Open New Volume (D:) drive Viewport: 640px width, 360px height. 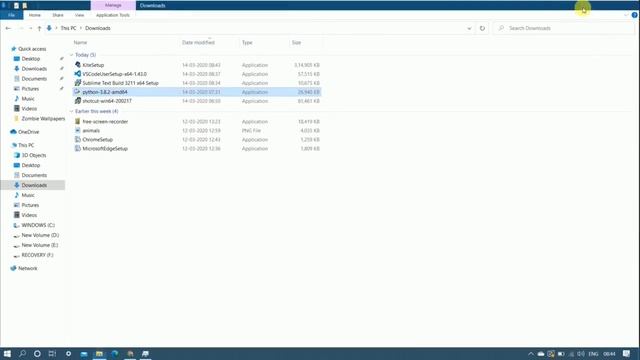pos(40,235)
